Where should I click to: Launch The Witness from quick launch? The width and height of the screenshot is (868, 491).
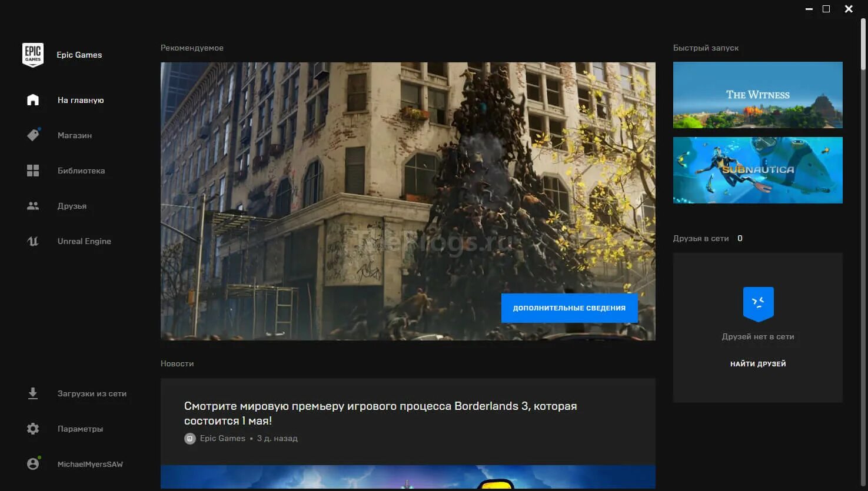[758, 95]
